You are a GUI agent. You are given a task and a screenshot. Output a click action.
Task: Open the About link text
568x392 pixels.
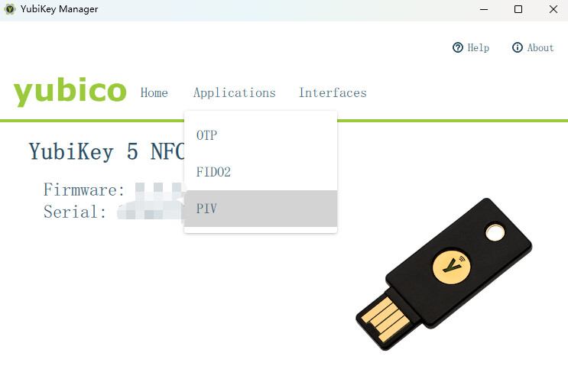[540, 48]
